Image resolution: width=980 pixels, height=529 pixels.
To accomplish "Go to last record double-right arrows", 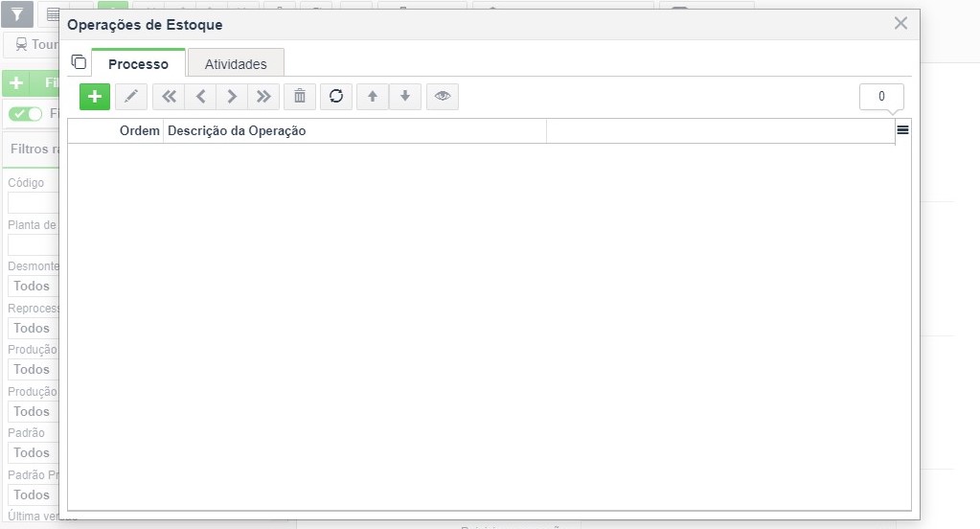I will (x=263, y=96).
